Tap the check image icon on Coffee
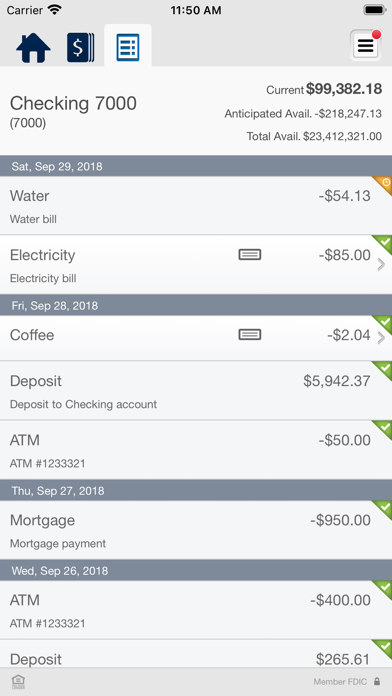 [x=250, y=335]
